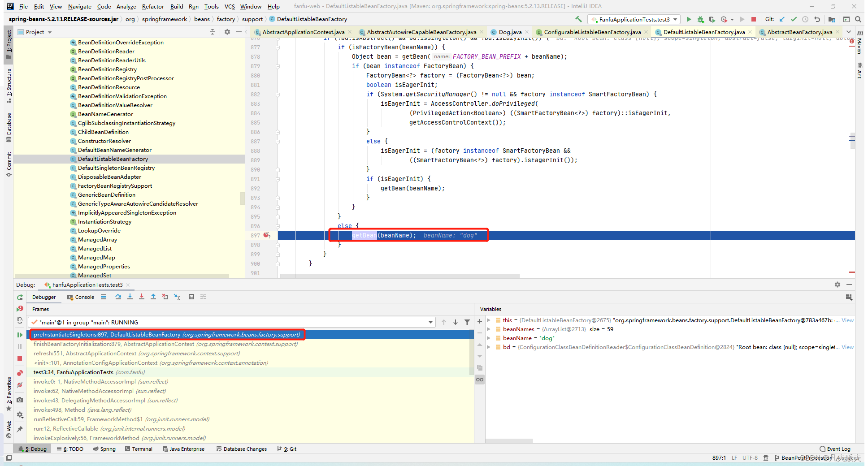Click Step Out blue up arrow

[153, 297]
